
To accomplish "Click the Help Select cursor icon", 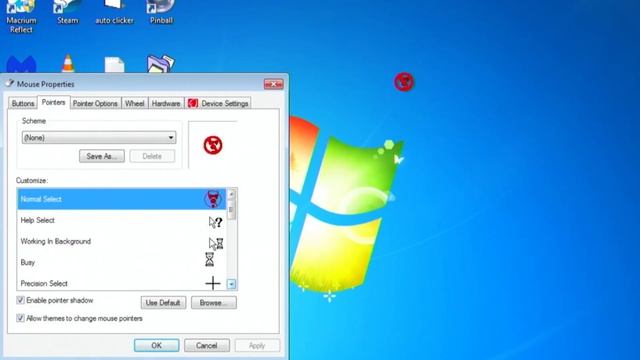I will [x=215, y=222].
